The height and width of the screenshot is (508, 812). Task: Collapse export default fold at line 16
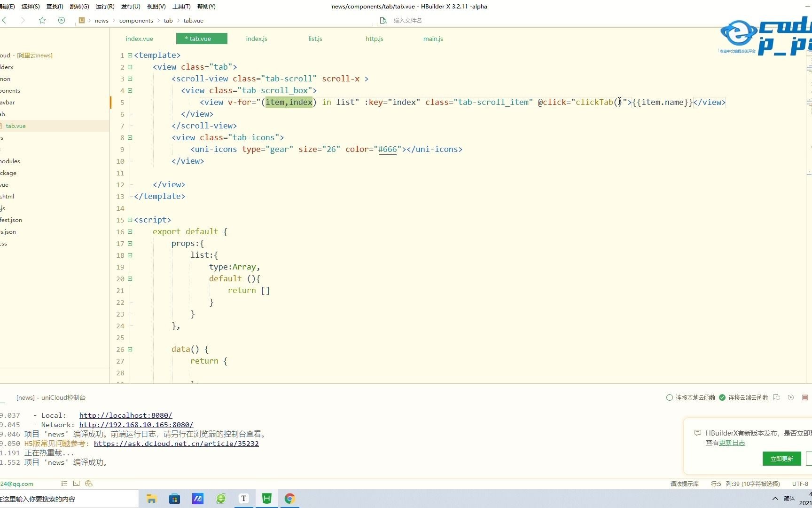(x=130, y=232)
